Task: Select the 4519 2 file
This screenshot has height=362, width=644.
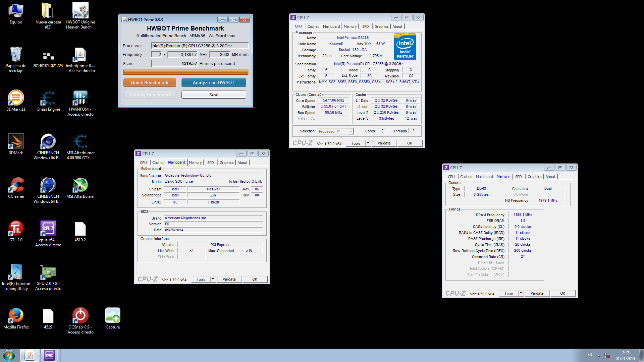Action: (x=80, y=231)
